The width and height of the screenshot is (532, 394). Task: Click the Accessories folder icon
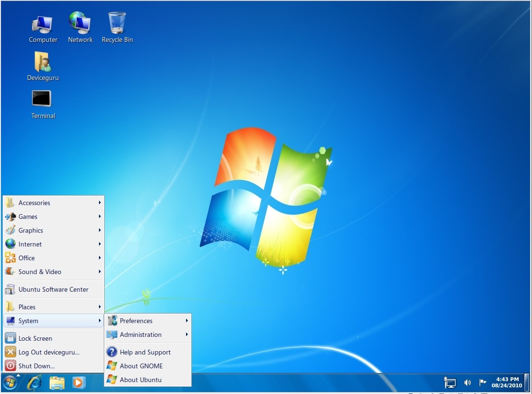[x=10, y=203]
